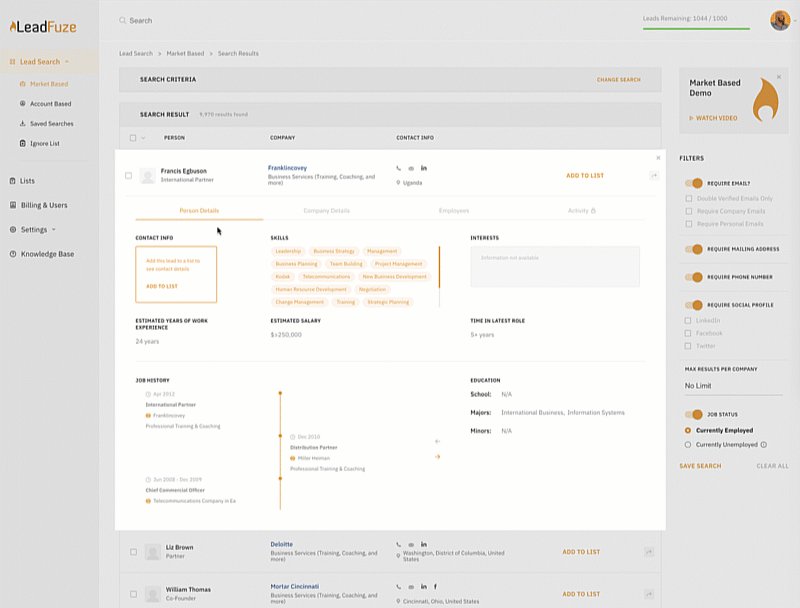Viewport: 800px width, 608px height.
Task: Expand the Settings sidebar menu
Action: 54,230
